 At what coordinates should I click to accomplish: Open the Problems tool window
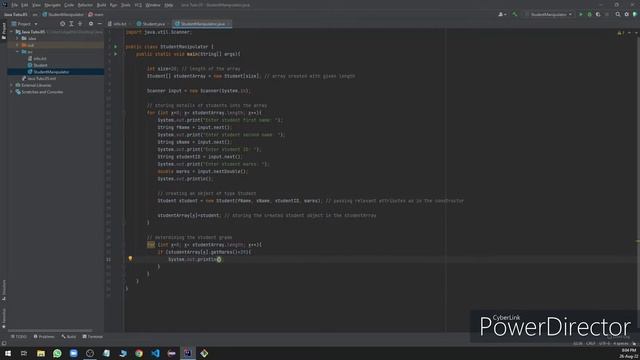44,337
